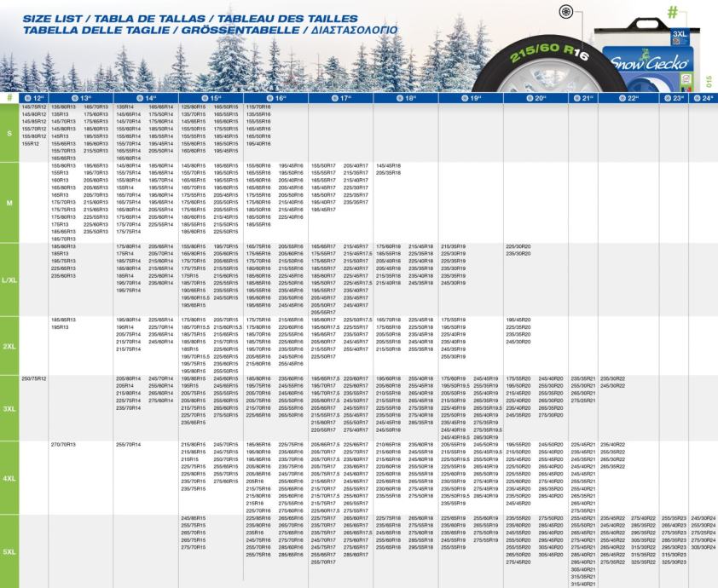Click tire size 205/35R18 in M row
718x588 pixels.
click(x=388, y=173)
